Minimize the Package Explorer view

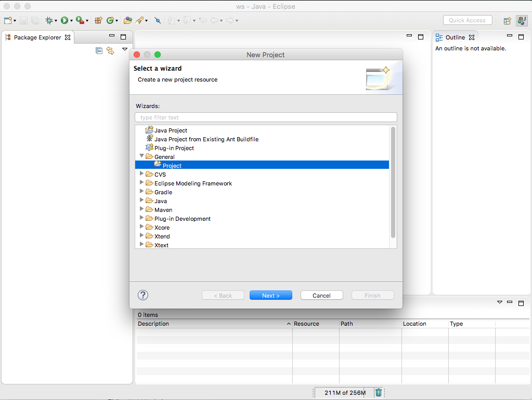(112, 36)
